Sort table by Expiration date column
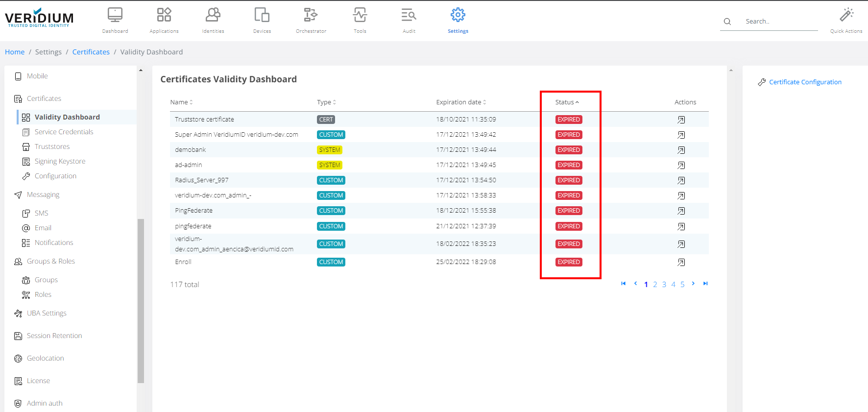 (461, 102)
